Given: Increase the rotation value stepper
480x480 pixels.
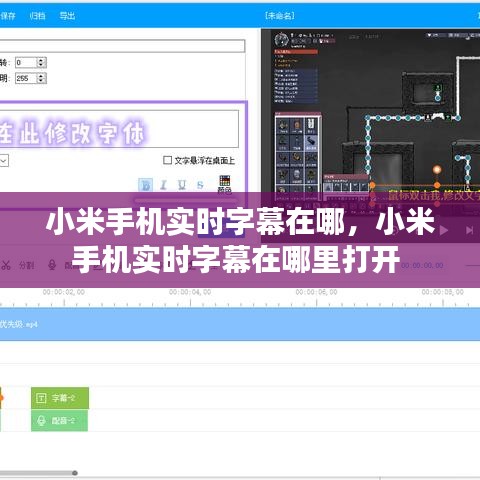Looking at the screenshot, I should click(x=41, y=60).
